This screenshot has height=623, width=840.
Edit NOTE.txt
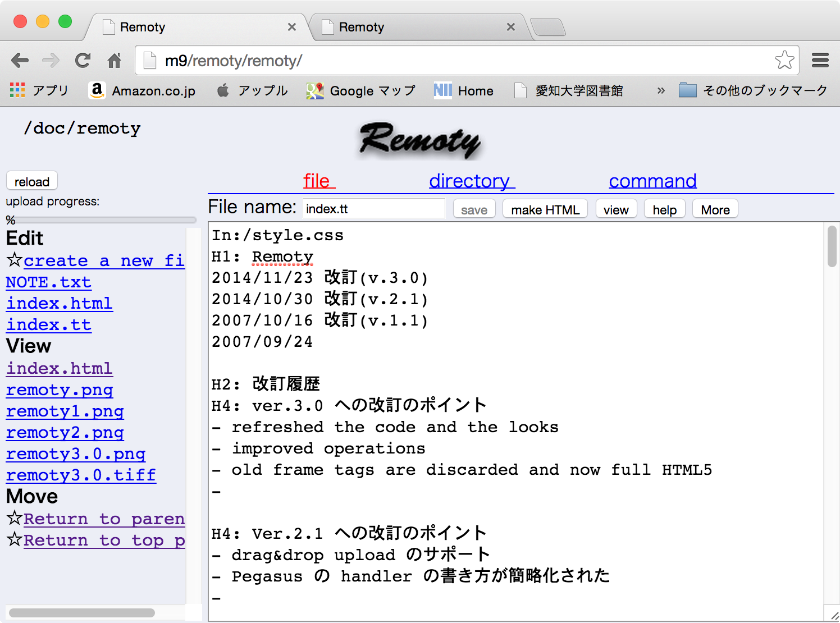click(x=49, y=282)
